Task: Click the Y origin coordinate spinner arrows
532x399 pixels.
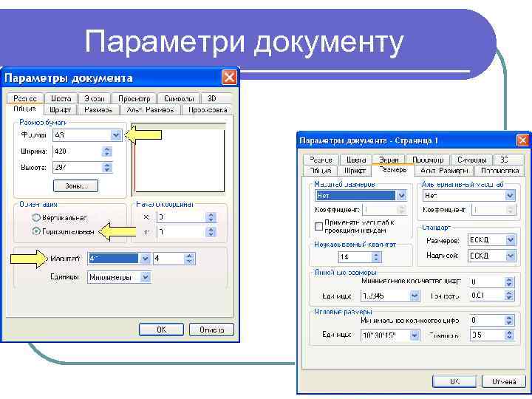Action: point(211,232)
